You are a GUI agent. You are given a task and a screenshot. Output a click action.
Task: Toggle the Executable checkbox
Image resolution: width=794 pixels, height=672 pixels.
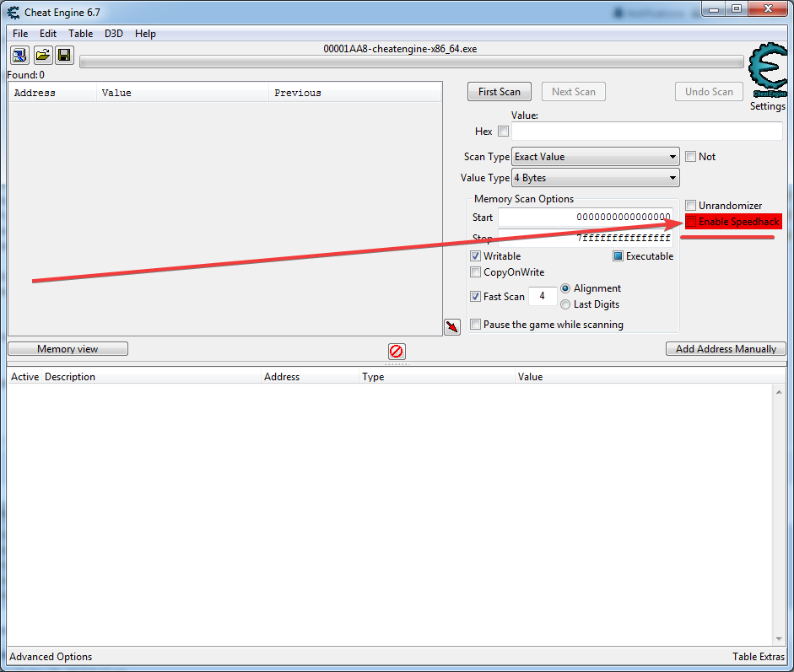(618, 256)
